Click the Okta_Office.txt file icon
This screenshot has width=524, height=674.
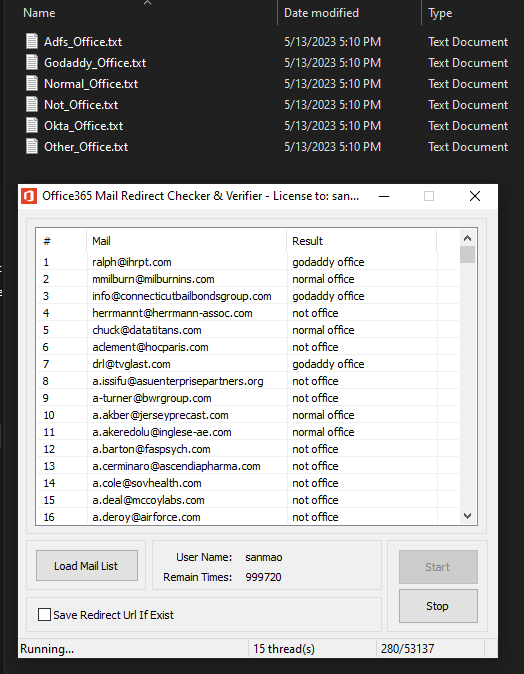click(x=32, y=126)
